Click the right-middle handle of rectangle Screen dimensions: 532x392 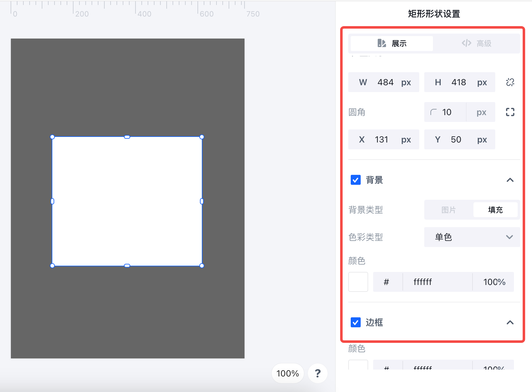pyautogui.click(x=202, y=201)
